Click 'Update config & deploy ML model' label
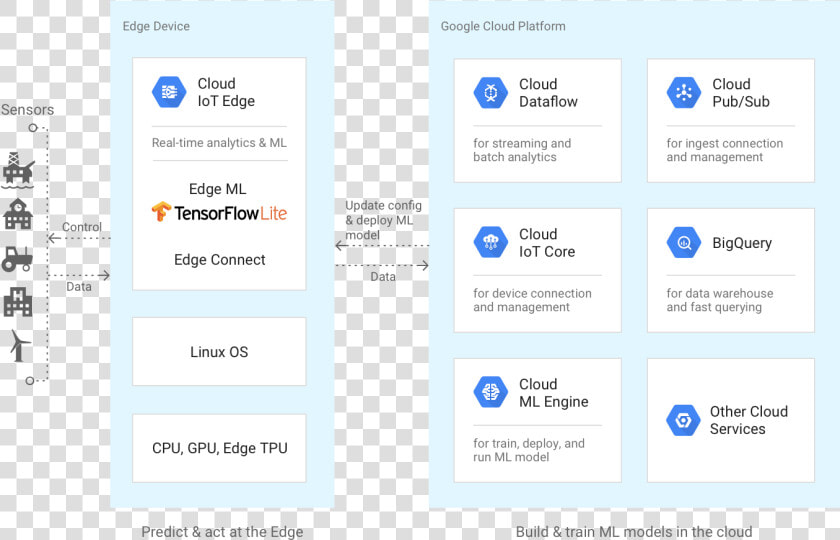Viewport: 840px width, 540px height. pos(383,220)
